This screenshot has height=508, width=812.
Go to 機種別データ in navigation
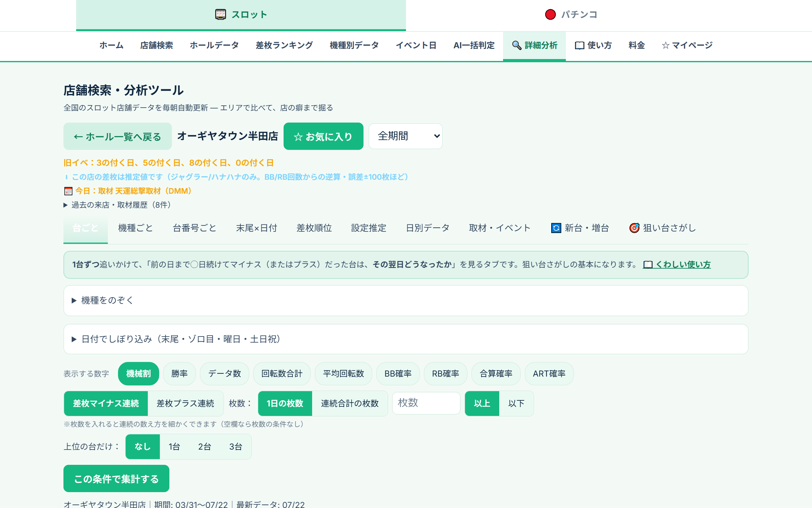[354, 45]
